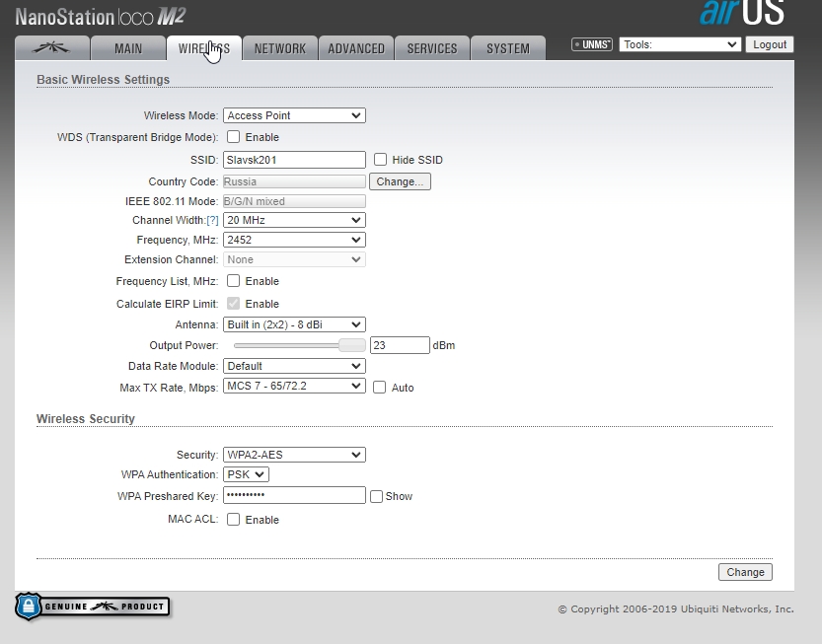The image size is (822, 644).
Task: Click the Output Power dBm field
Action: pos(400,345)
